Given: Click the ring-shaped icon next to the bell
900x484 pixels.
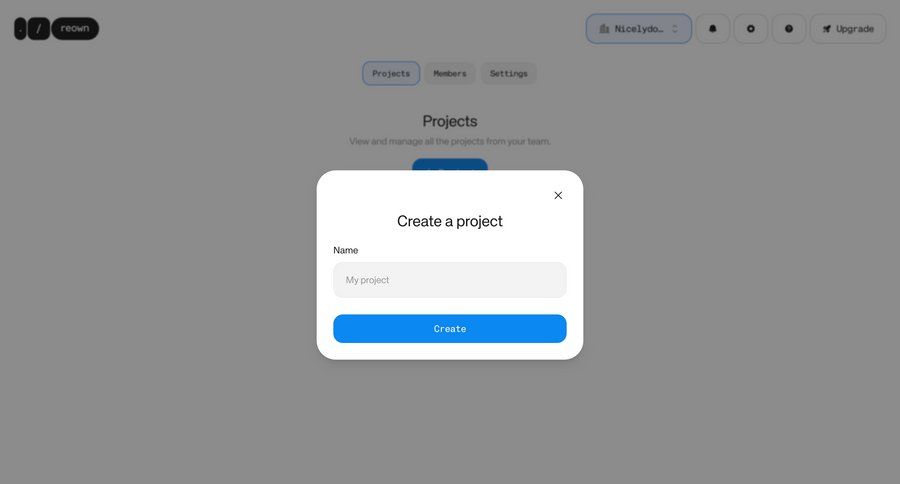Looking at the screenshot, I should point(750,29).
